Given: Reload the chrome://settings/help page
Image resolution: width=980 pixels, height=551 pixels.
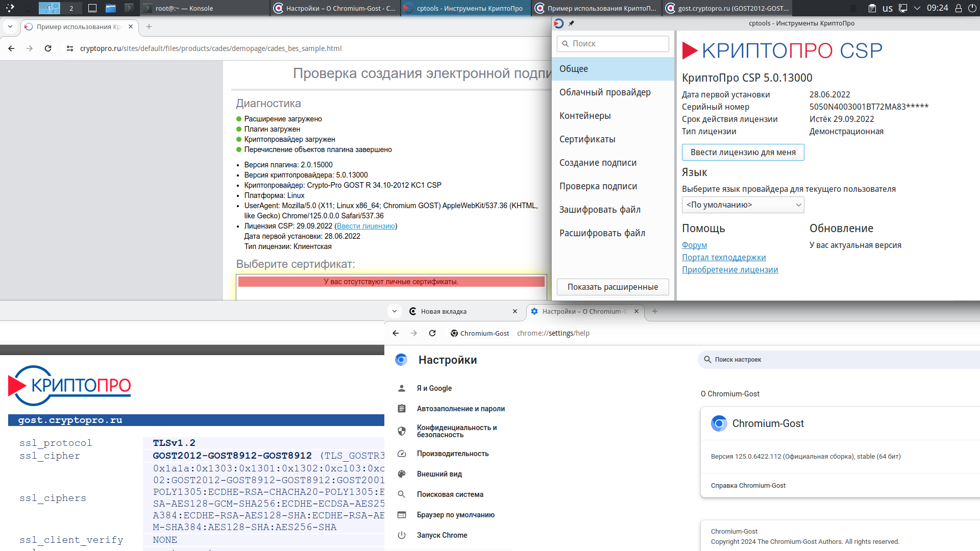Looking at the screenshot, I should pyautogui.click(x=432, y=333).
